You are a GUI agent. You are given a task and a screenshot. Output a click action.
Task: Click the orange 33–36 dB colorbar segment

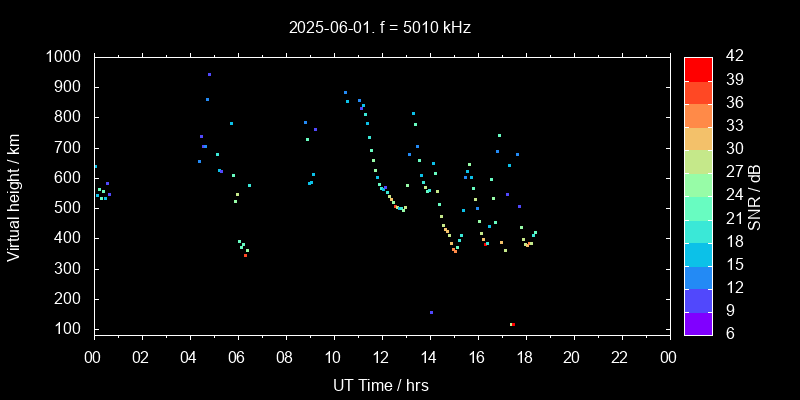[698, 114]
